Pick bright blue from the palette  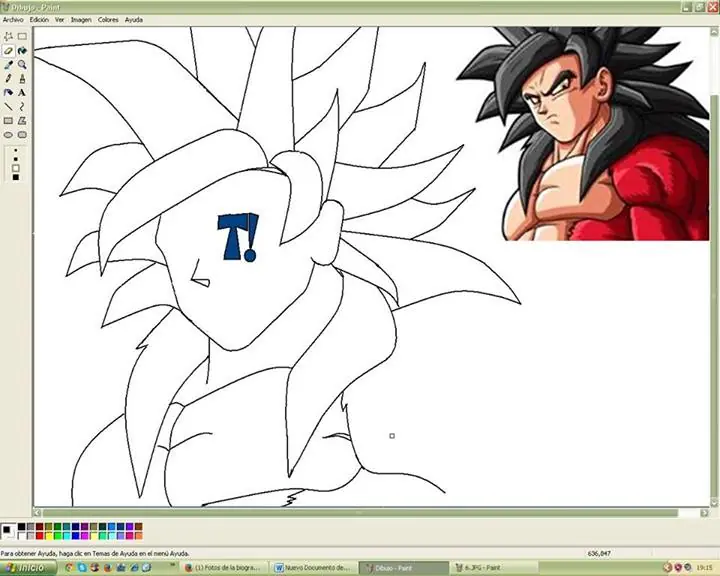(75, 536)
